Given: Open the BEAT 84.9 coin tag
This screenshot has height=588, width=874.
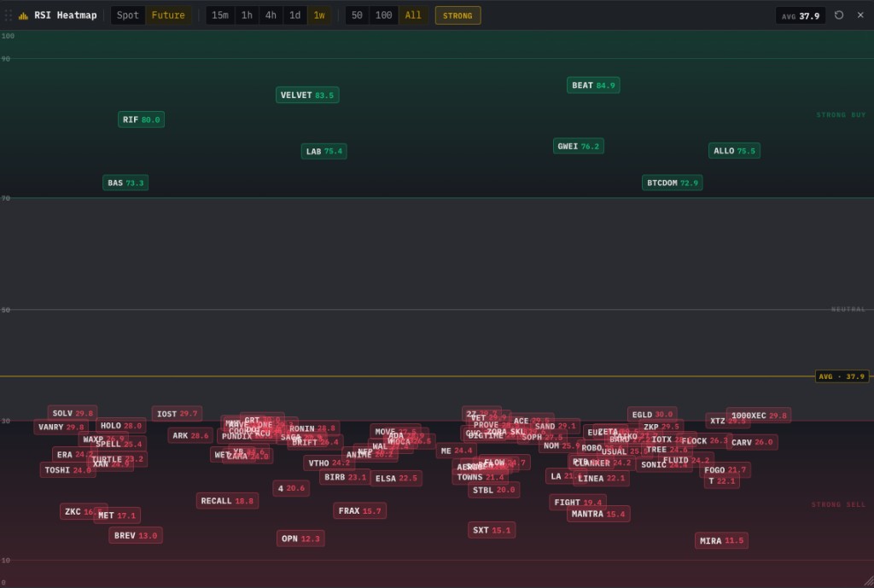Looking at the screenshot, I should click(x=593, y=85).
